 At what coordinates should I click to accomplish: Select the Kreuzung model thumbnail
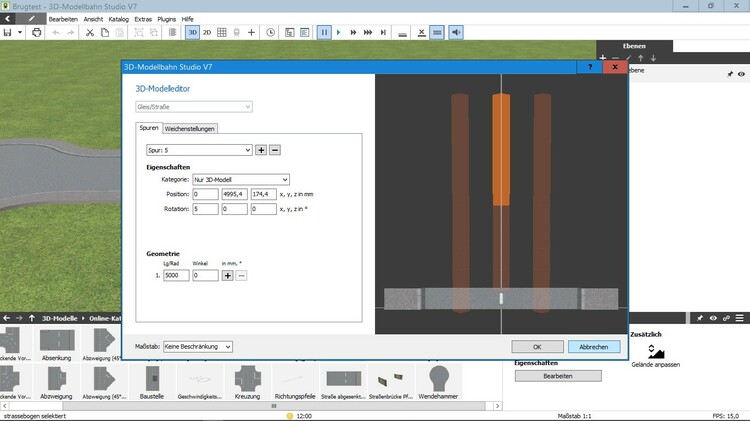point(247,382)
